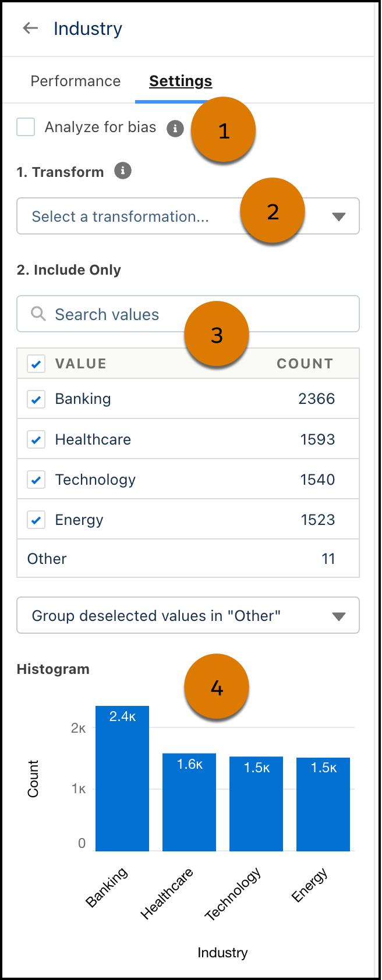
Task: Deselect the Healthcare row
Action: pyautogui.click(x=36, y=439)
